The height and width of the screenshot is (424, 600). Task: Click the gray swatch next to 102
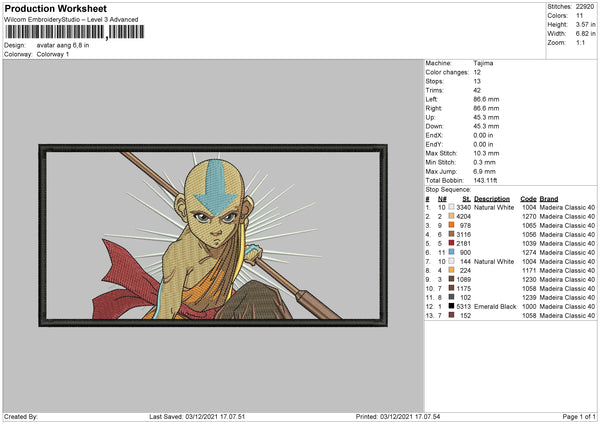coord(452,297)
